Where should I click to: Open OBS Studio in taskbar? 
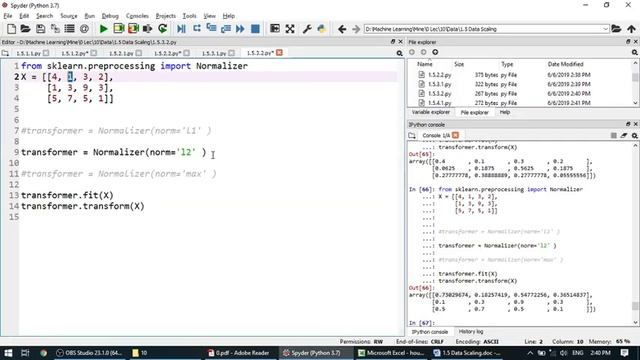89,353
